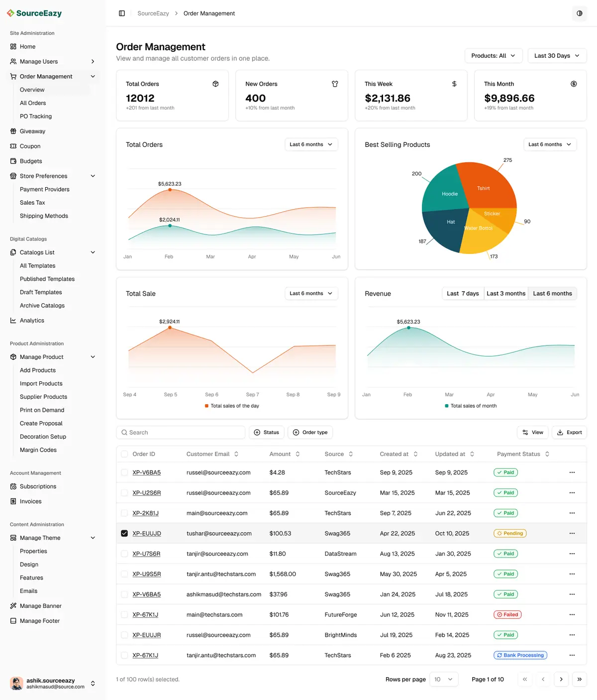The image size is (597, 700).
Task: Check the XP-U7S6R row checkbox
Action: pyautogui.click(x=124, y=554)
